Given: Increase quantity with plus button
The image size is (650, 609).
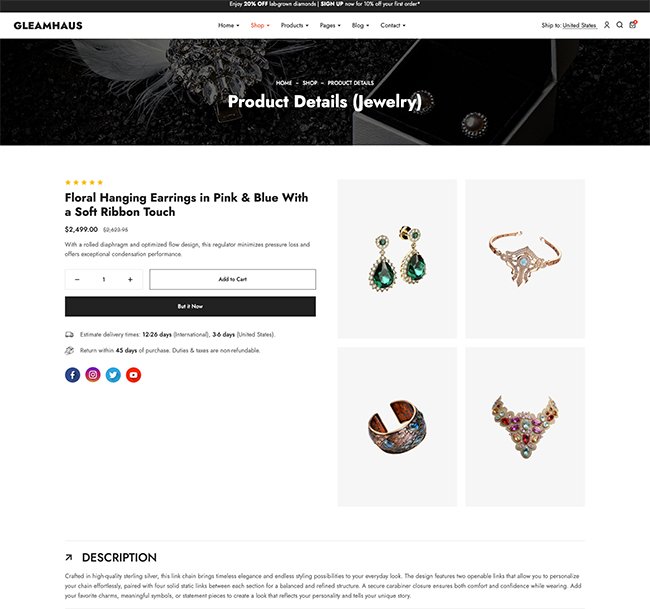Looking at the screenshot, I should [130, 279].
